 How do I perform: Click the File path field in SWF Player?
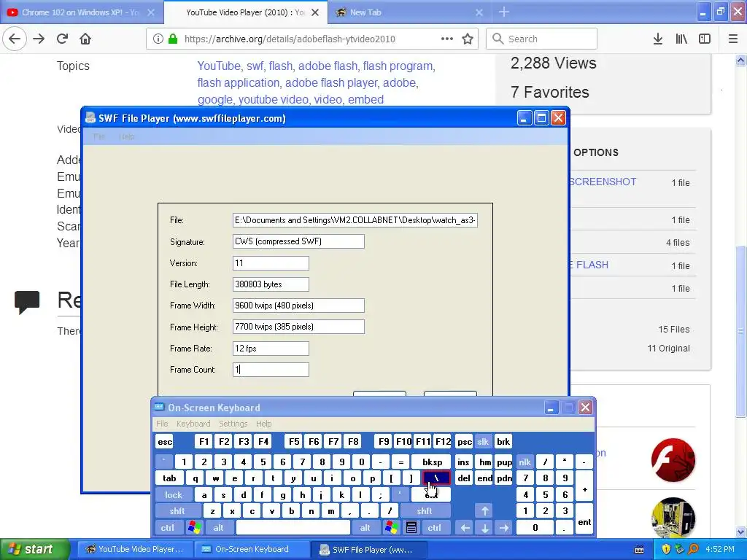[x=355, y=220]
